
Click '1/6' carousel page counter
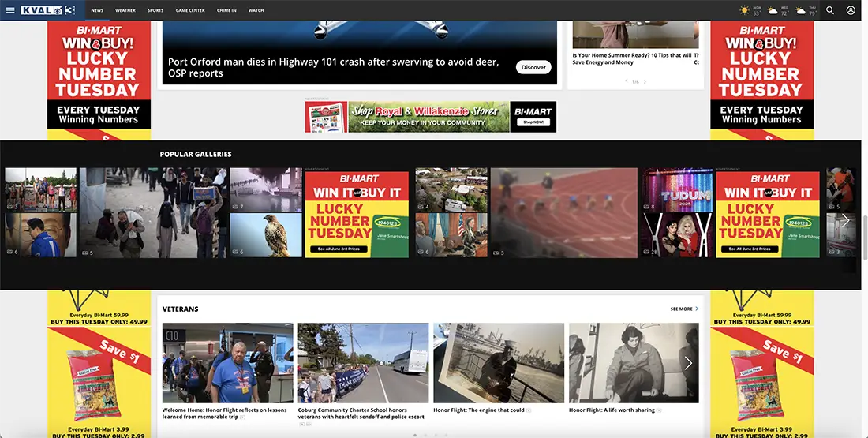coord(635,82)
